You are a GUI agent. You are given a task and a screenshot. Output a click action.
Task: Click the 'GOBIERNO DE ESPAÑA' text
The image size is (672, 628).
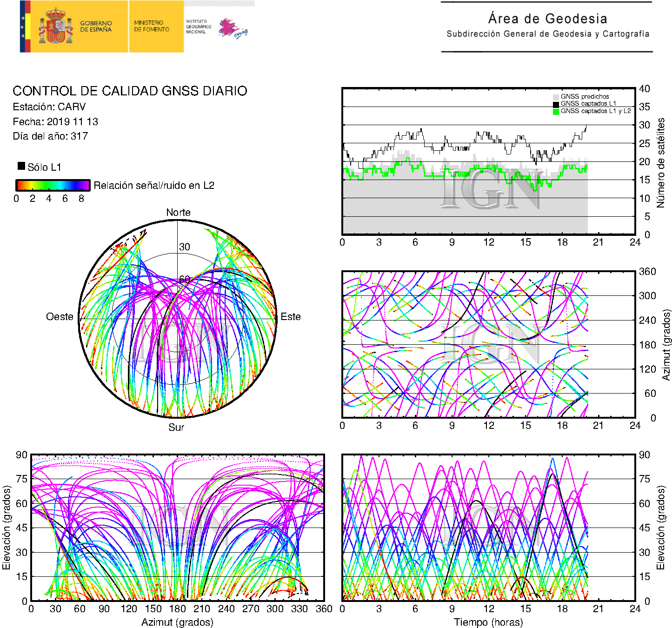(96, 26)
